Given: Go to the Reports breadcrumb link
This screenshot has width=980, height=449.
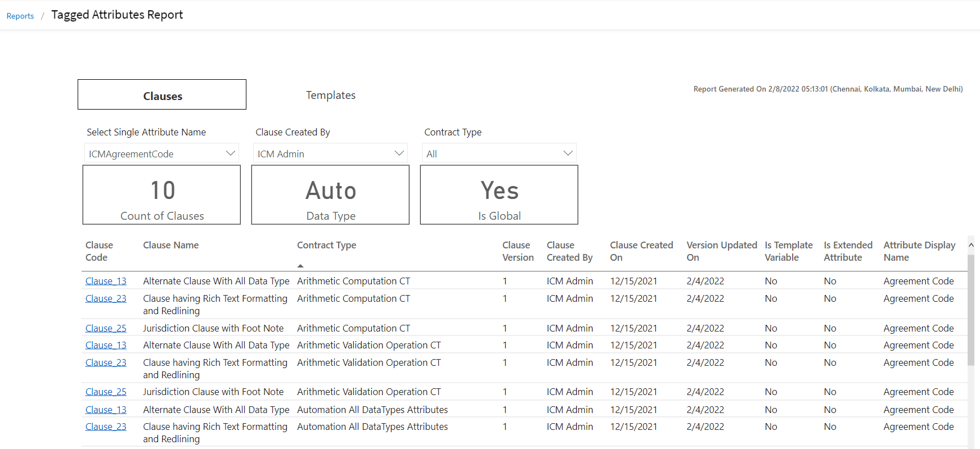Looking at the screenshot, I should 20,16.
